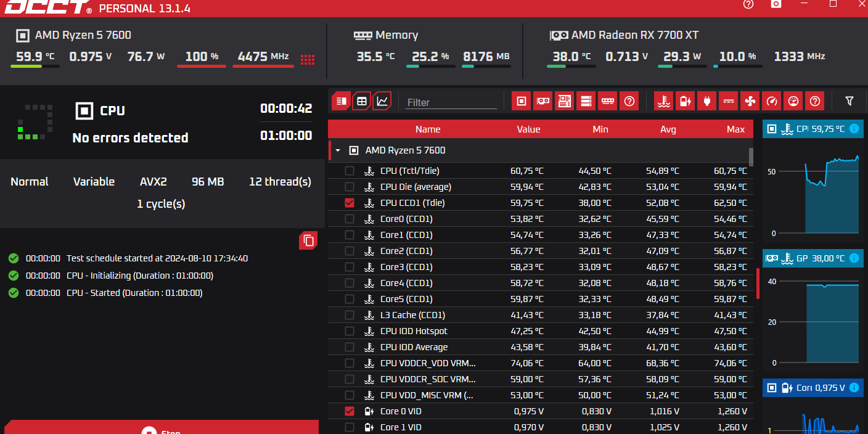Collapse the AMD Ryzen 5 7600 sensor group
The image size is (868, 434).
[338, 150]
